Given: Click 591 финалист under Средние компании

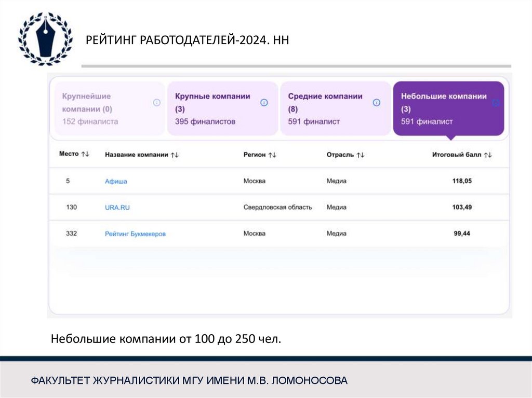Looking at the screenshot, I should tap(314, 121).
